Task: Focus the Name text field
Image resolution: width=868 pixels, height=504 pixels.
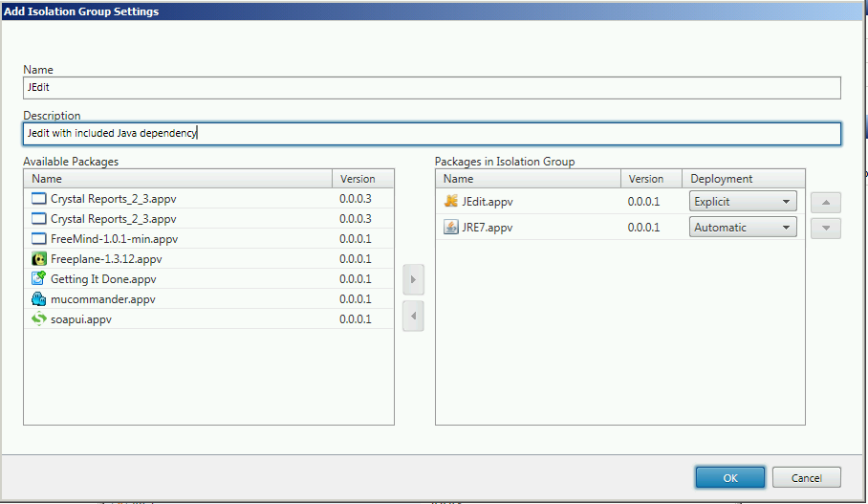Action: click(x=432, y=88)
